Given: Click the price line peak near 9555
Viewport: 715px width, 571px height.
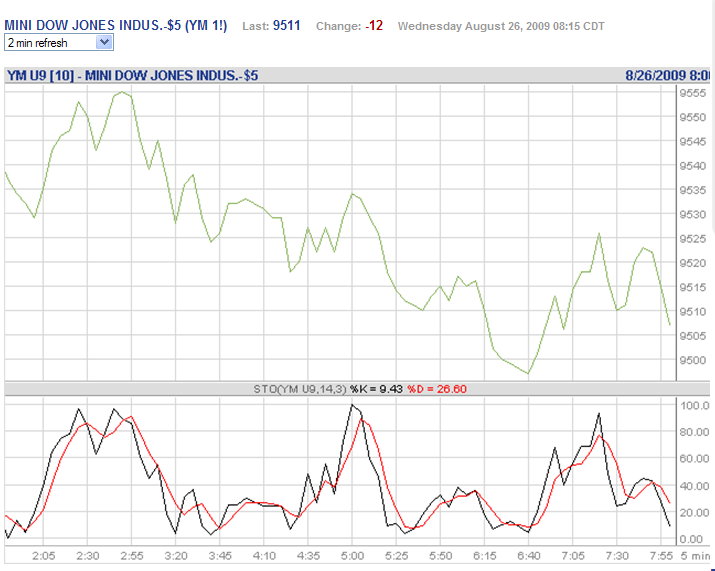Looking at the screenshot, I should click(x=122, y=92).
